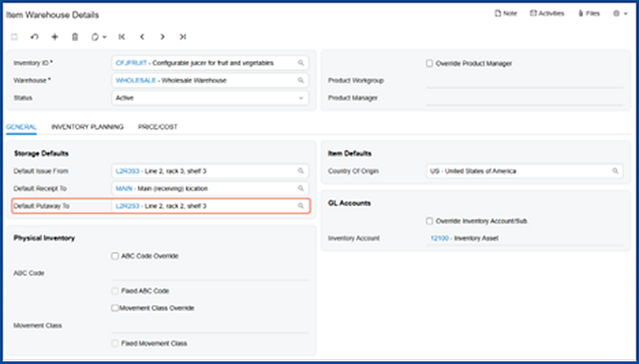Open the Note button
Image resolution: width=639 pixels, height=364 pixels.
coord(506,13)
